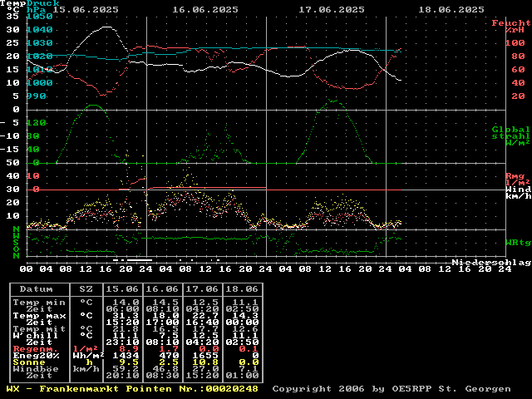
Task: Select the mean temperature value 12.6
Action: (x=246, y=329)
